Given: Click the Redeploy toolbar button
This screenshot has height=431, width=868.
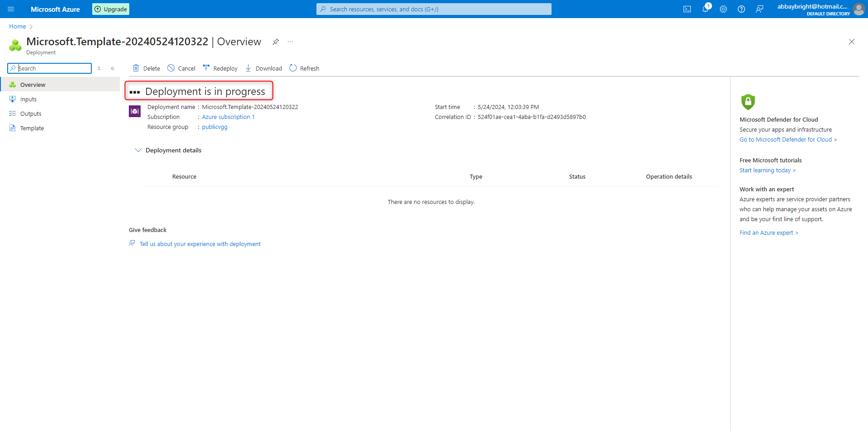Looking at the screenshot, I should [220, 68].
